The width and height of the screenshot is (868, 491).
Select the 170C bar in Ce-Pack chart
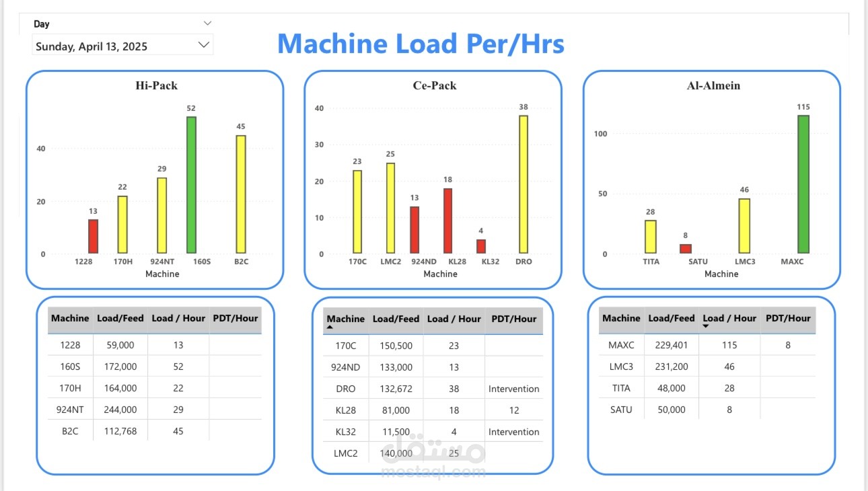[357, 212]
